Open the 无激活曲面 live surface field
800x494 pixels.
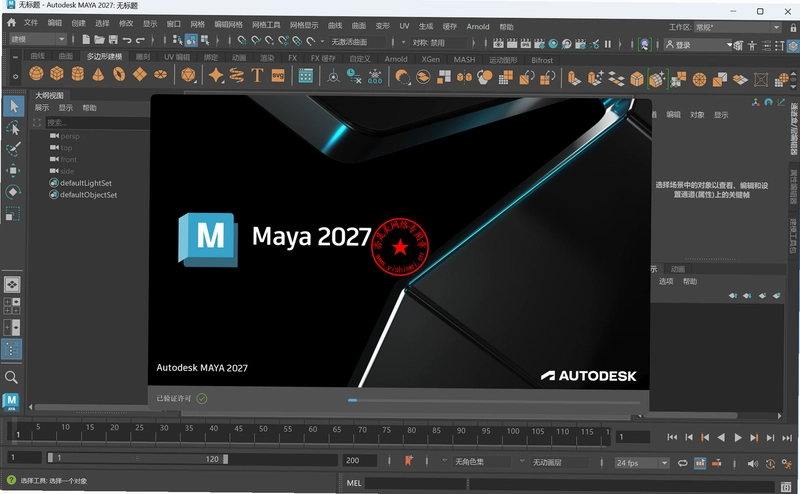click(359, 42)
